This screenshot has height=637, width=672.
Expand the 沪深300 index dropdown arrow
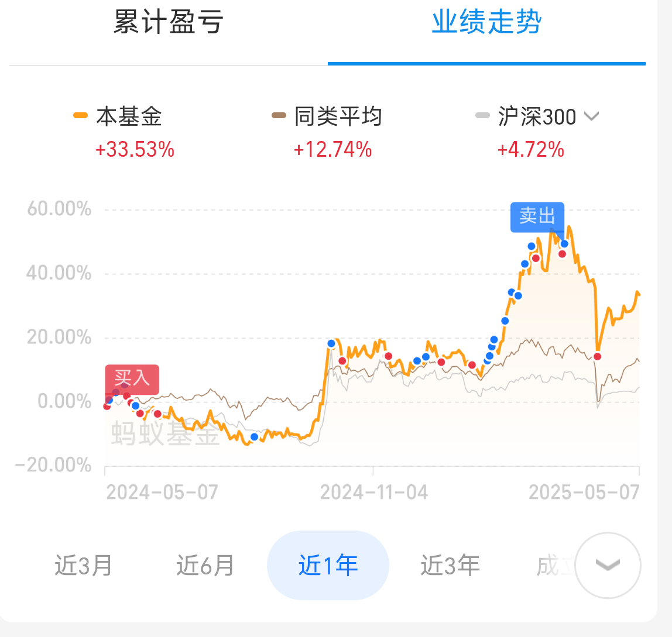coord(591,116)
